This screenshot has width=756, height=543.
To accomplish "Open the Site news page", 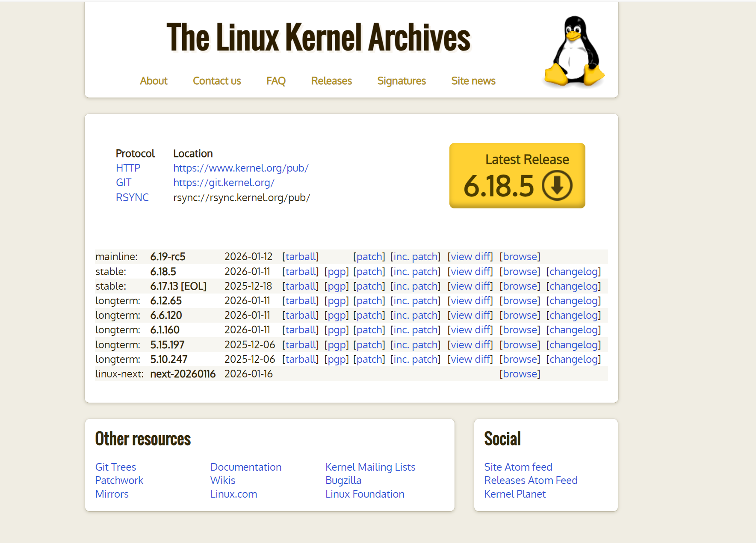I will pos(473,81).
